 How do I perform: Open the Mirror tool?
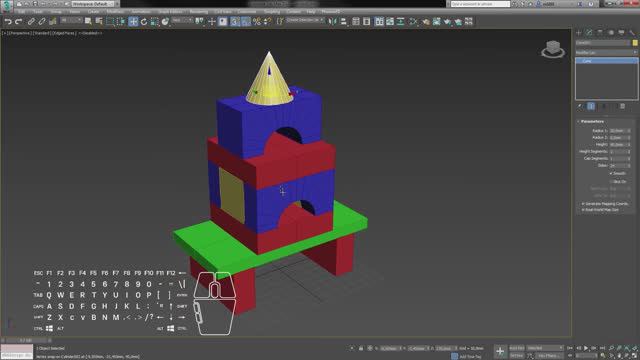point(333,22)
